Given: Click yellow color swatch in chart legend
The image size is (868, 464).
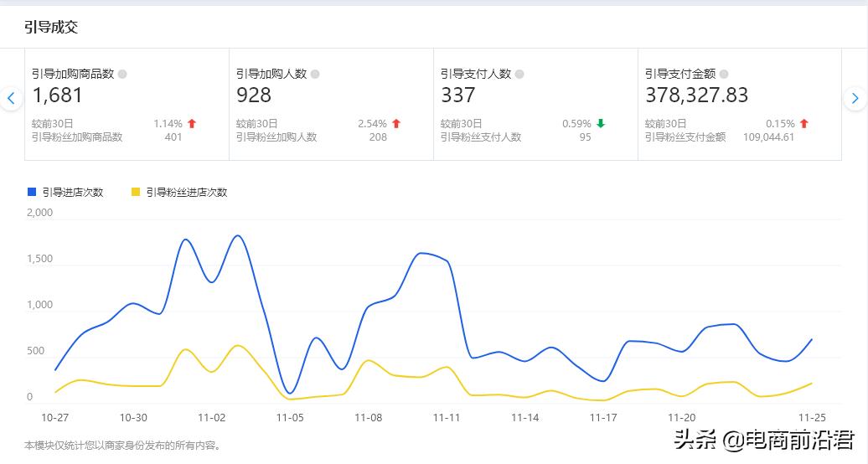Looking at the screenshot, I should click(x=136, y=192).
